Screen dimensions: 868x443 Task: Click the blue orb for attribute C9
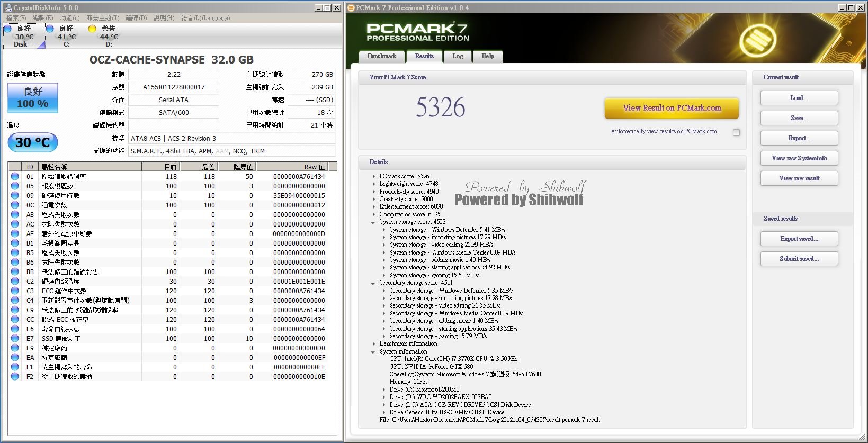pos(15,310)
